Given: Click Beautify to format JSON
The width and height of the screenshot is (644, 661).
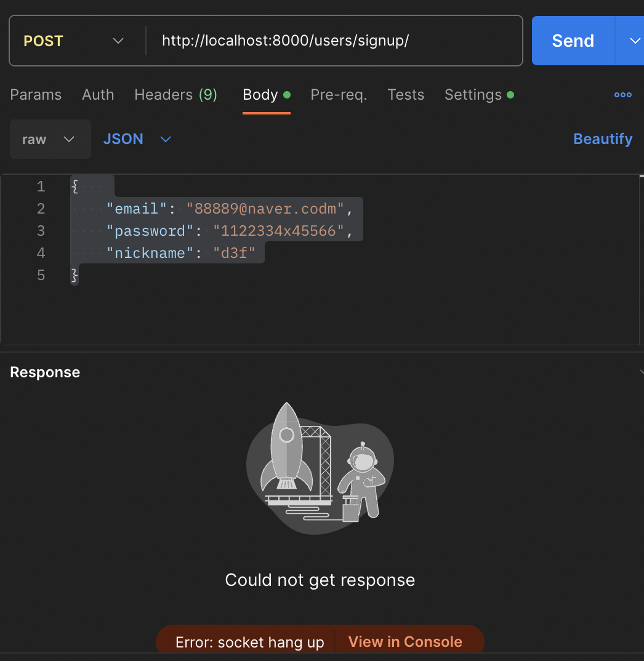Looking at the screenshot, I should (603, 139).
